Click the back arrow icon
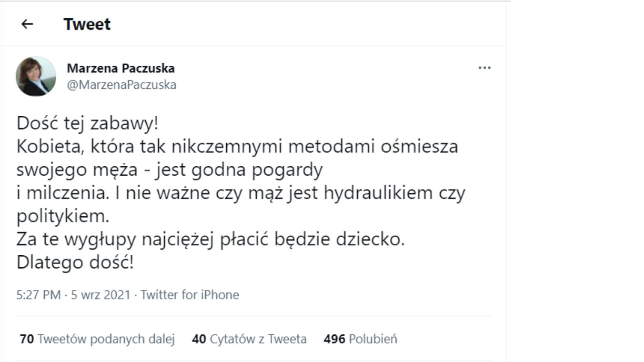The height and width of the screenshot is (362, 644). tap(27, 24)
